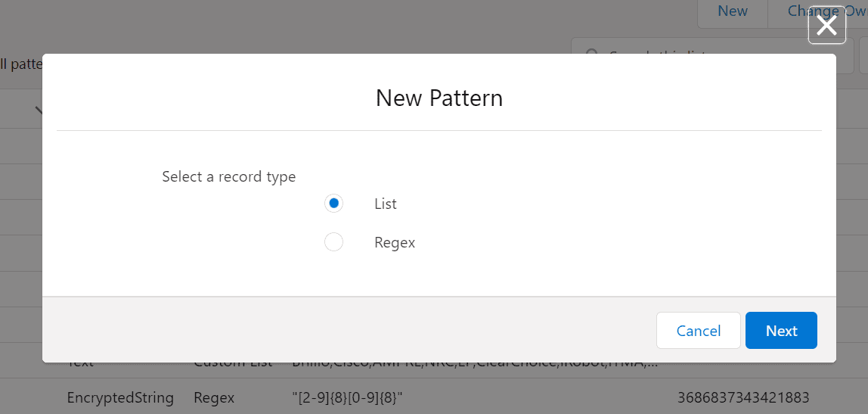Proceed with the Next button

click(781, 331)
